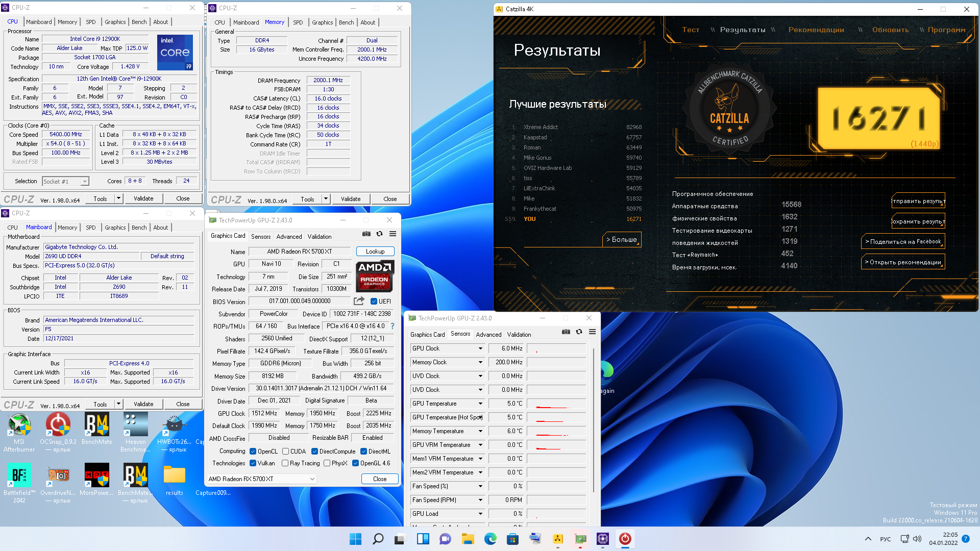
Task: Toggle Ray Tracing checkbox
Action: pyautogui.click(x=285, y=463)
